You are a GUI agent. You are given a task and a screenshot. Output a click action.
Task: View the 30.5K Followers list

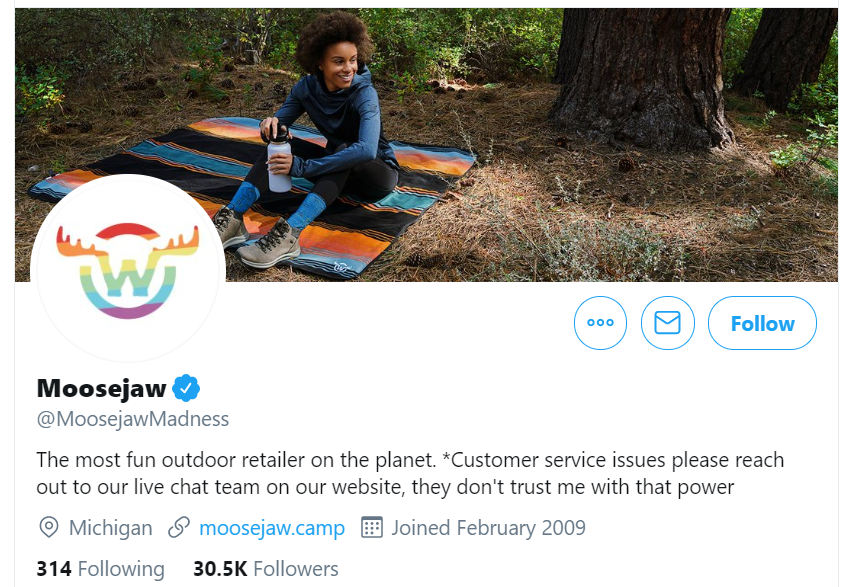(266, 569)
